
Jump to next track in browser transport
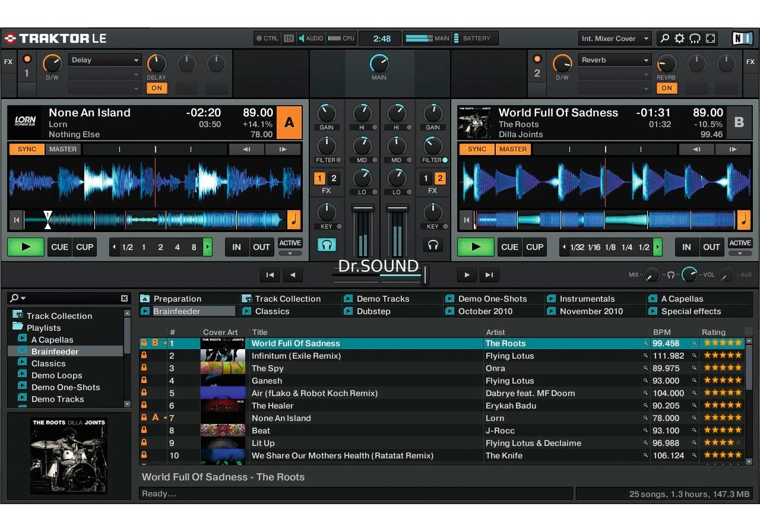pos(490,275)
